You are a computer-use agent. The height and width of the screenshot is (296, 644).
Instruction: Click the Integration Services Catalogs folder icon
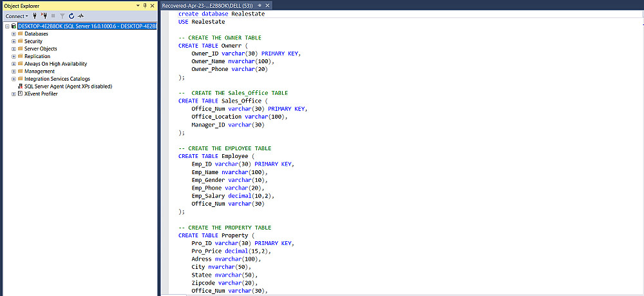(20, 79)
